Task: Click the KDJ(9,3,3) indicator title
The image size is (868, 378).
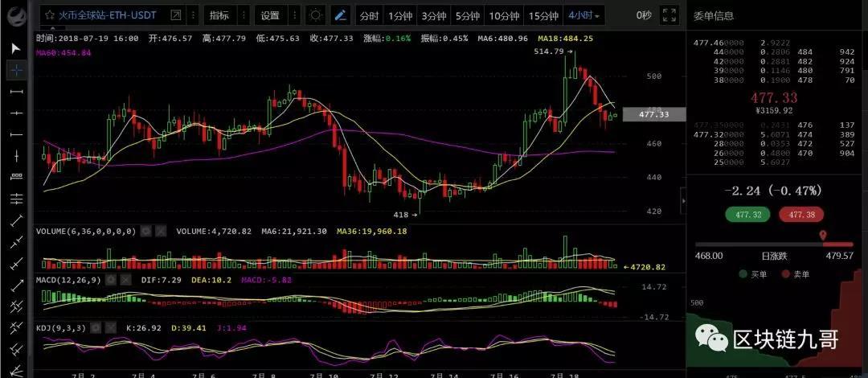Action: [61, 328]
